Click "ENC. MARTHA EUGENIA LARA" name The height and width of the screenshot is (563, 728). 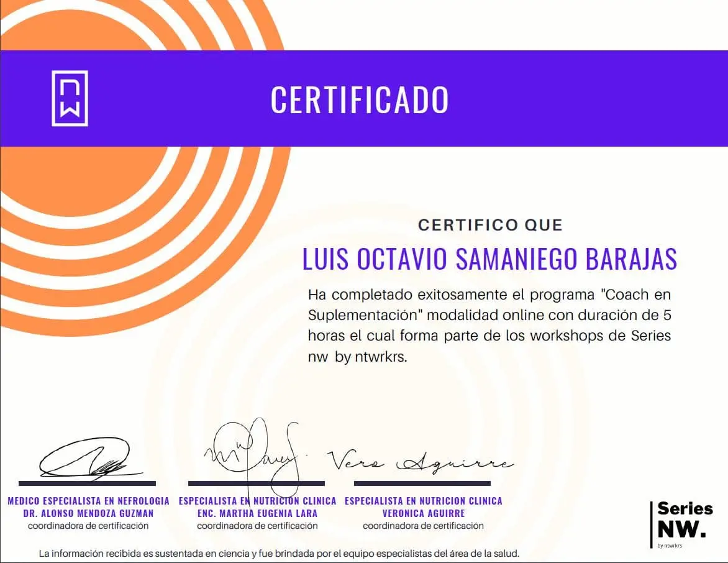pyautogui.click(x=257, y=513)
